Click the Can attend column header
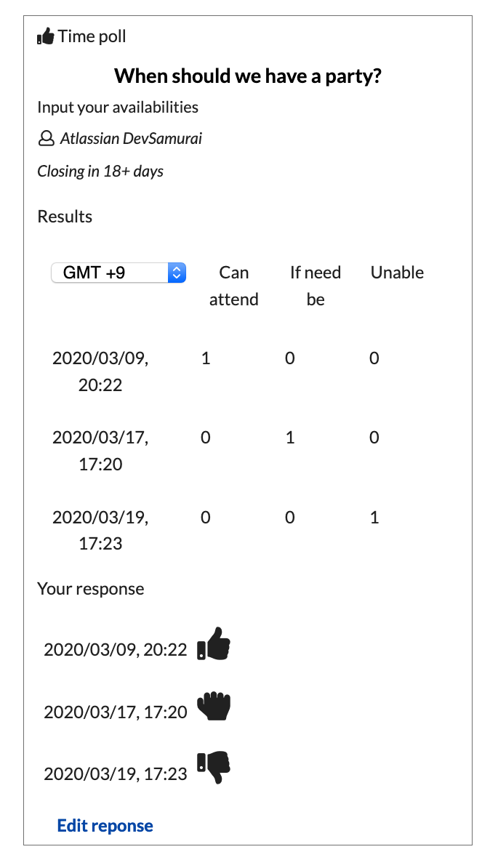Screen dimensions: 490x868 [234, 286]
